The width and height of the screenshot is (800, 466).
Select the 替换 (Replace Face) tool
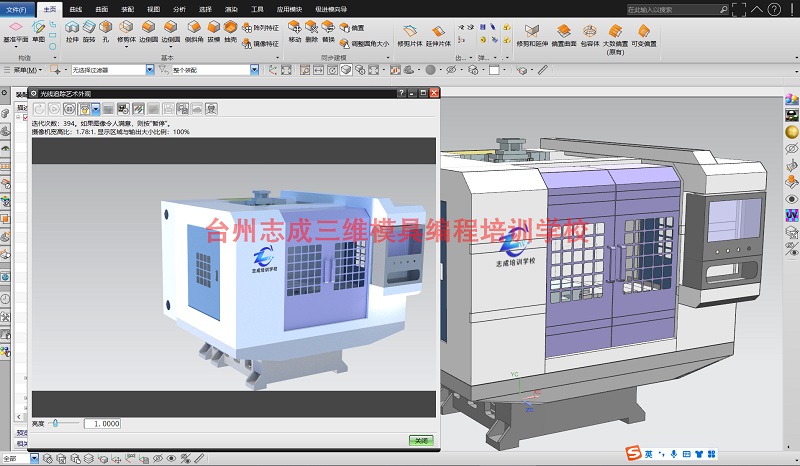[x=328, y=31]
